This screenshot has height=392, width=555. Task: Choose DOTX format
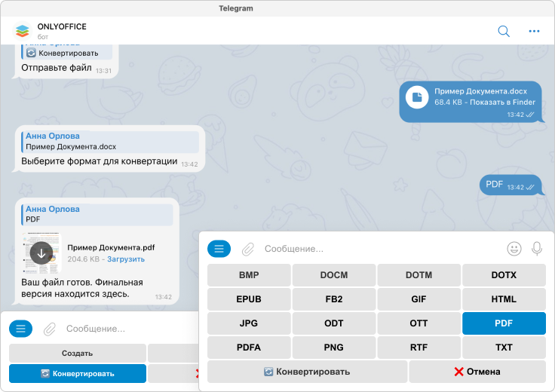[504, 275]
